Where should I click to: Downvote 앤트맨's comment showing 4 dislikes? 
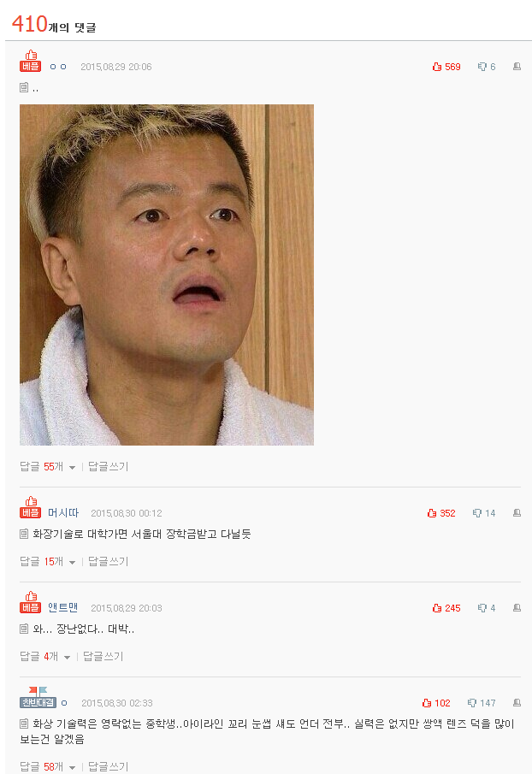click(x=487, y=607)
